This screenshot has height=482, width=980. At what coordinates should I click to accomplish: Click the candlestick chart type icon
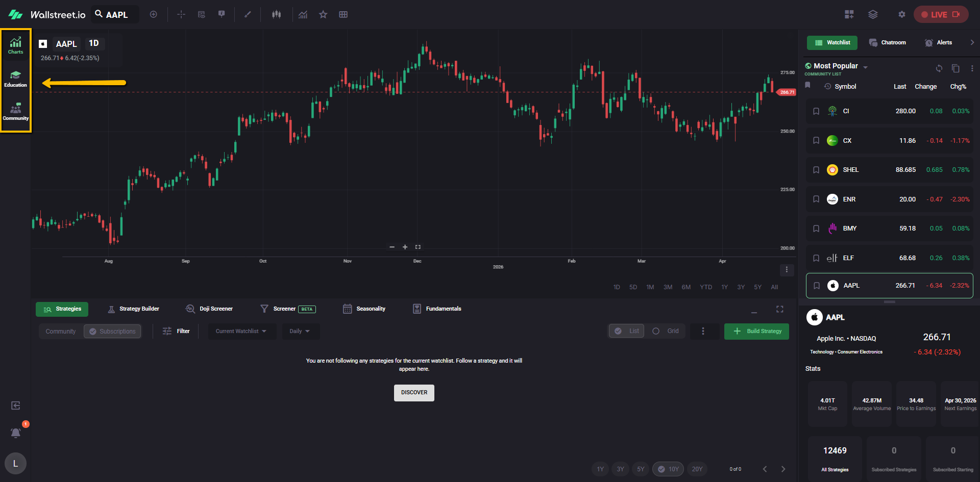click(276, 14)
